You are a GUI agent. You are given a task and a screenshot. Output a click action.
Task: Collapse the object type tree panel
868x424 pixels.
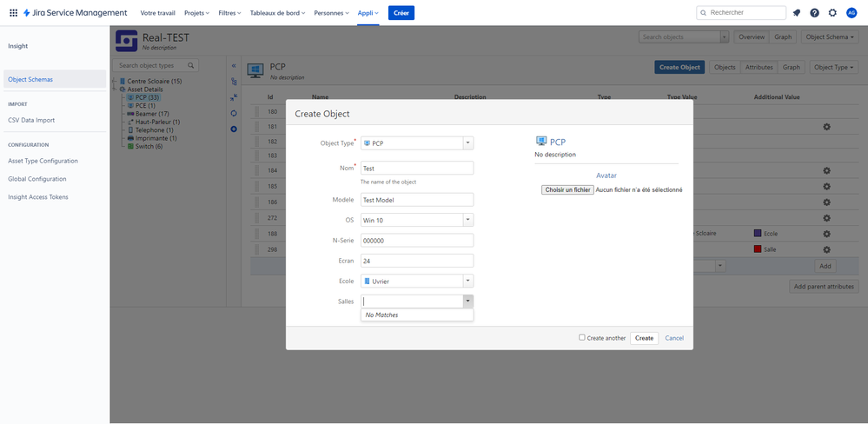pos(234,66)
